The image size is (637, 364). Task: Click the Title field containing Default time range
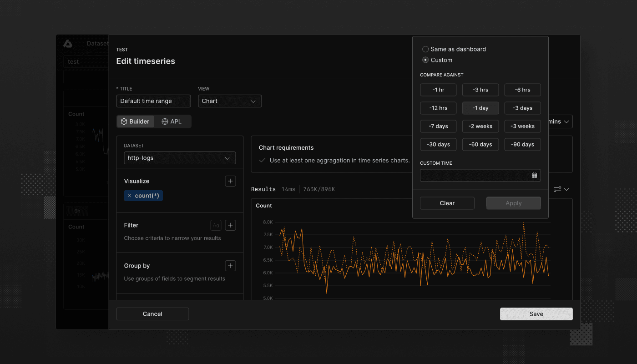(153, 101)
